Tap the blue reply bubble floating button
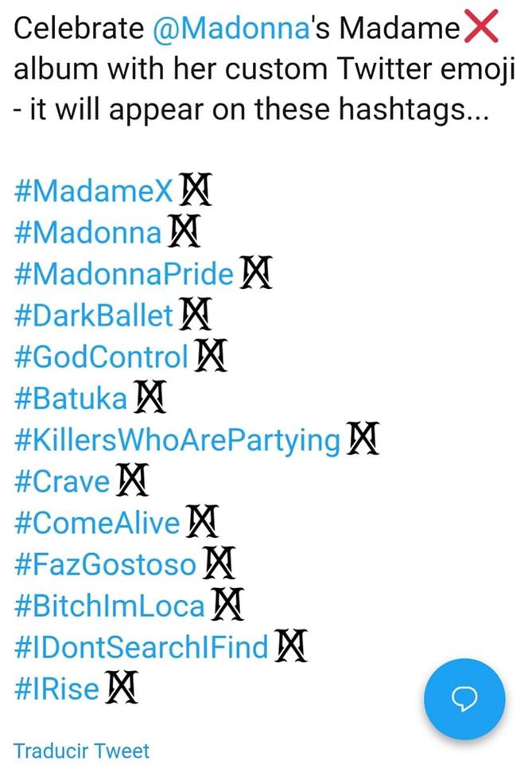Screen dimensions: 532x764 click(464, 699)
